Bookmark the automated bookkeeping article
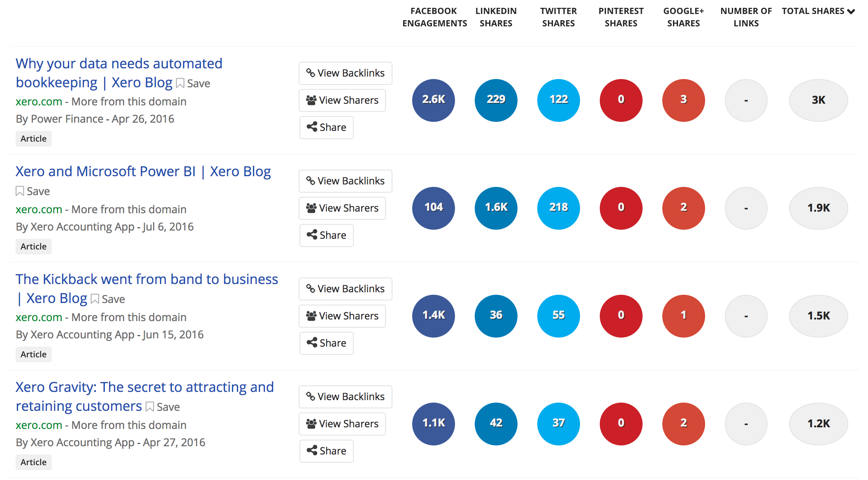868x480 pixels. click(x=180, y=83)
